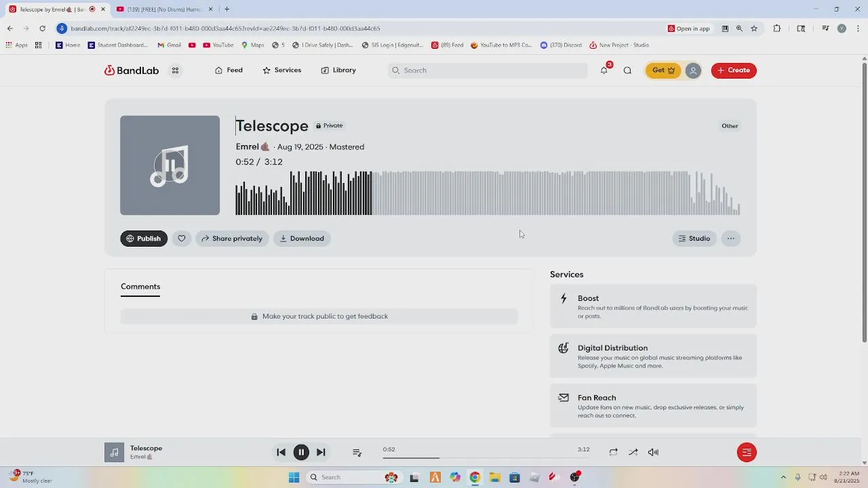Toggle shuffle mode
The image size is (868, 488).
tap(633, 452)
